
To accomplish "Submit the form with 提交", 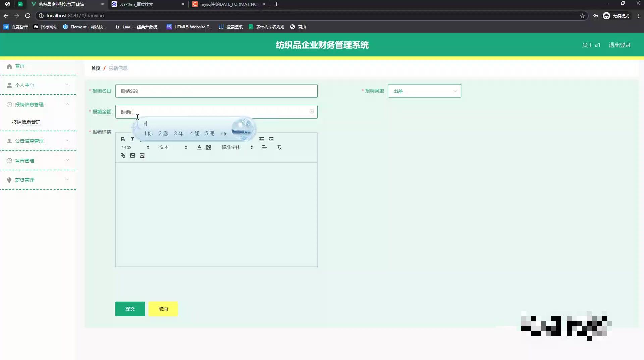I will coord(130,309).
